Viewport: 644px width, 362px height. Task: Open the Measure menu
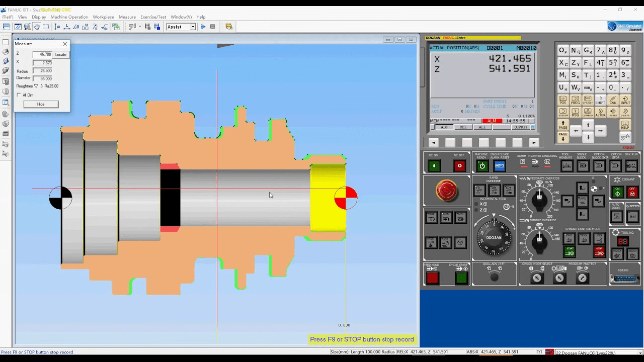click(127, 17)
